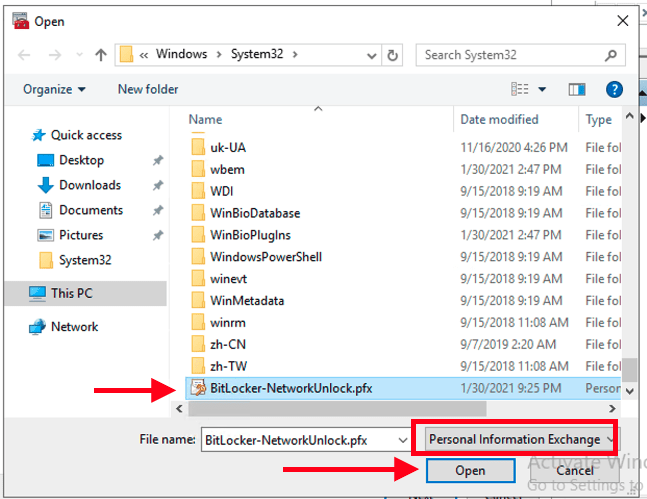The width and height of the screenshot is (647, 499).
Task: Expand the Organize dropdown menu
Action: point(54,89)
